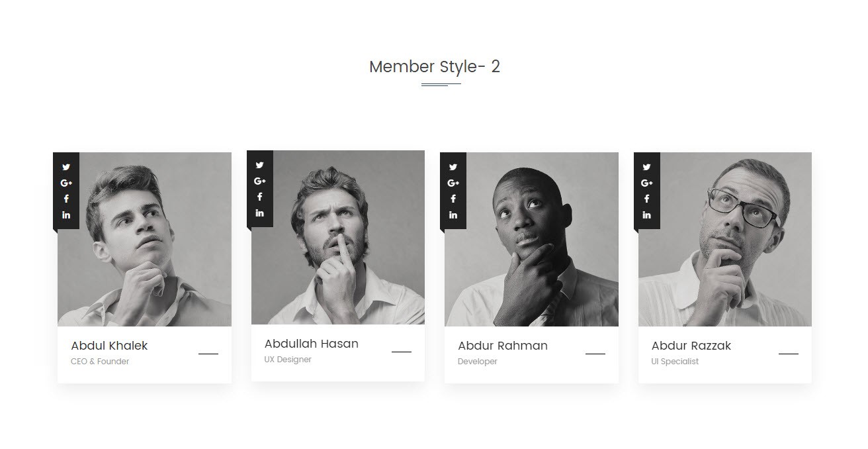Image resolution: width=868 pixels, height=449 pixels.
Task: Click Abdul Khalek's Google Plus icon
Action: [x=66, y=183]
